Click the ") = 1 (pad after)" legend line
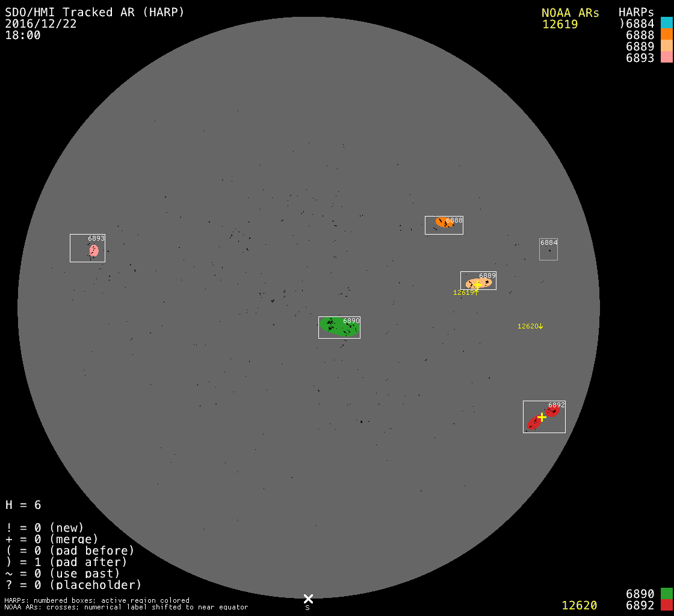Image resolution: width=674 pixels, height=616 pixels. (x=66, y=562)
